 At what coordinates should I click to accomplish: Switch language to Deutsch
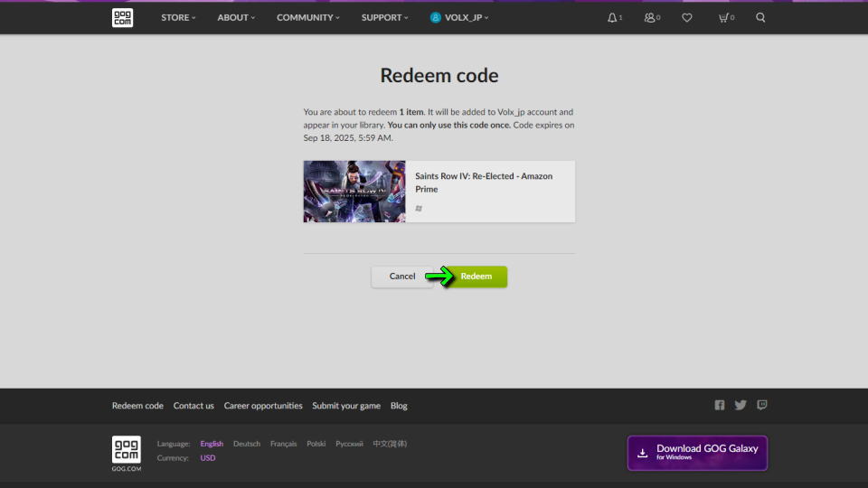pyautogui.click(x=247, y=444)
